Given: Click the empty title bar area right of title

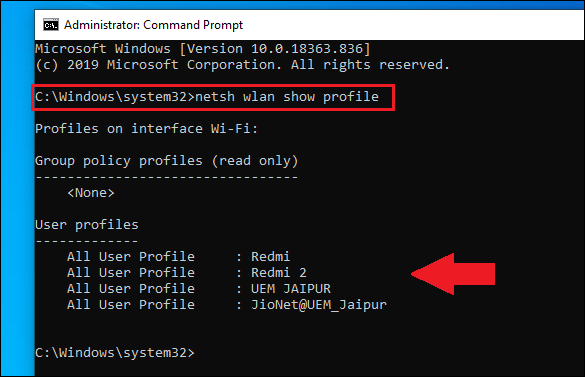Looking at the screenshot, I should pos(412,25).
